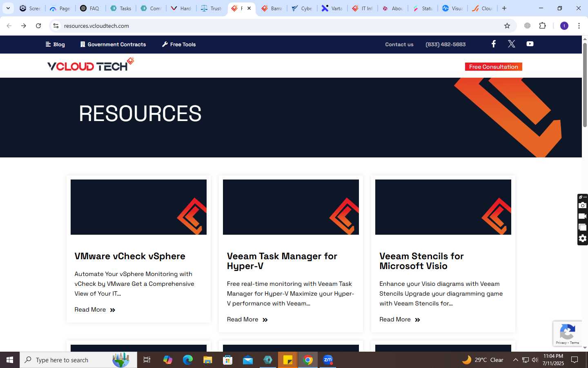
Task: Open Copilot from taskbar
Action: [x=167, y=360]
